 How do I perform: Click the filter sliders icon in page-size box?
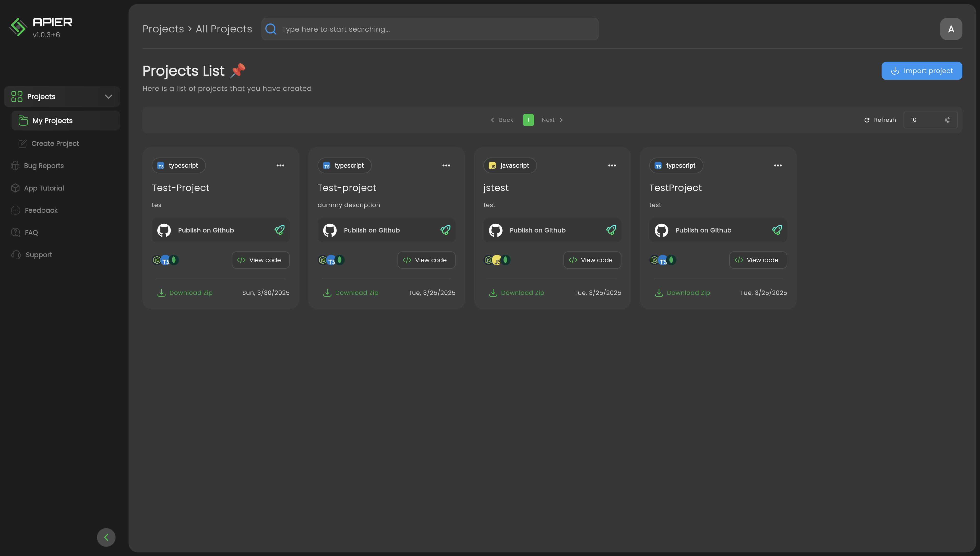pyautogui.click(x=947, y=120)
